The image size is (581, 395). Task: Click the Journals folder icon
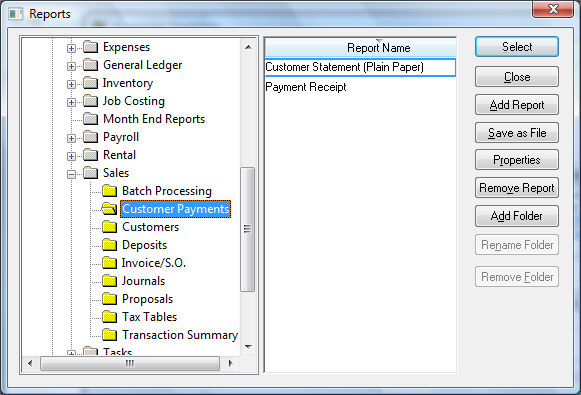[109, 281]
